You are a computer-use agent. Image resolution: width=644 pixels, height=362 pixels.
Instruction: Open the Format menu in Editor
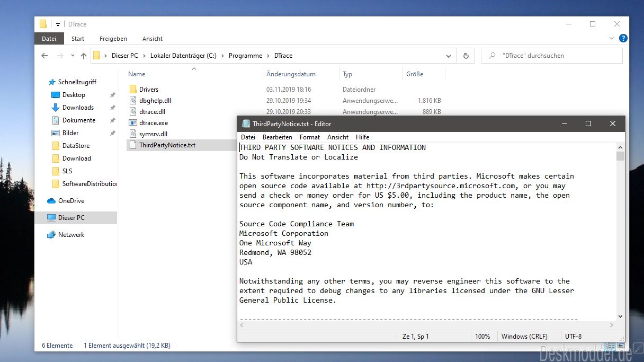point(310,137)
